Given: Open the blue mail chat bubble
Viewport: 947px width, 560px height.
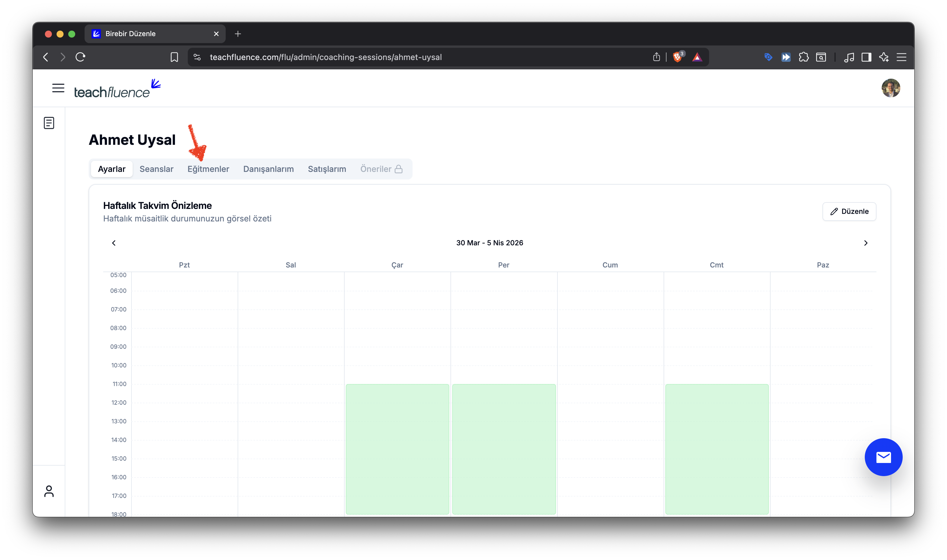Looking at the screenshot, I should tap(883, 457).
